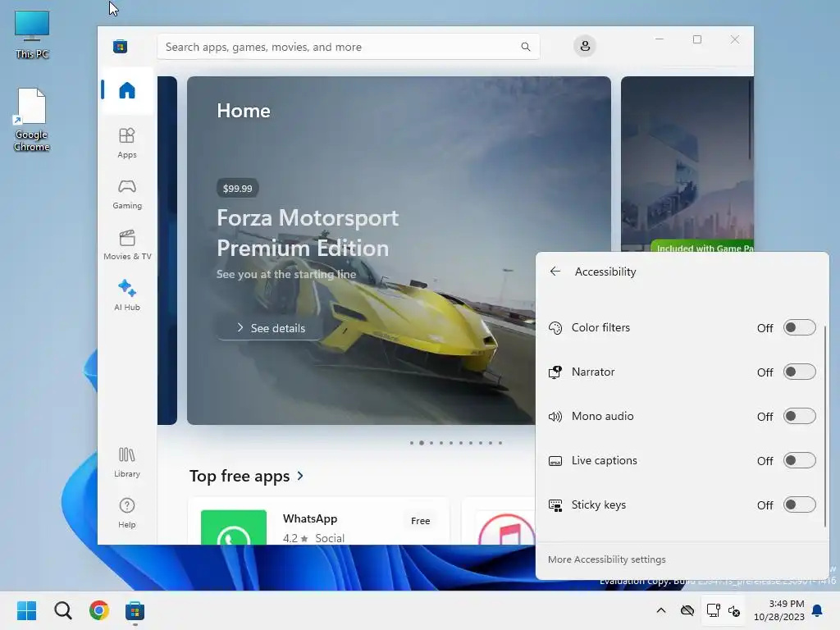
Task: Click the 4.2 star Social rating text
Action: [x=313, y=538]
